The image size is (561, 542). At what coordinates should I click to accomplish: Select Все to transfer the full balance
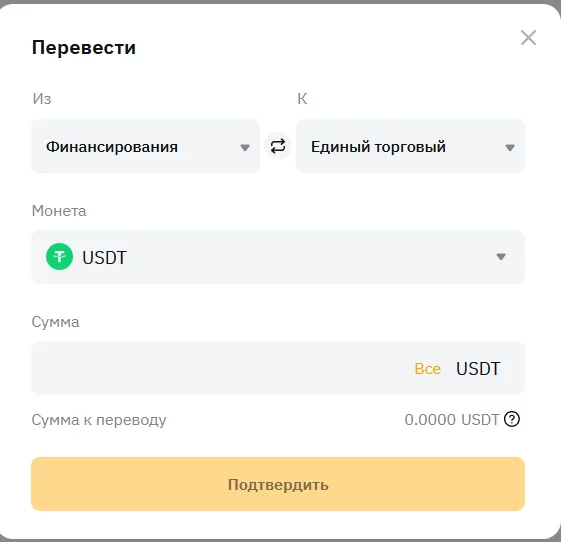tap(427, 368)
